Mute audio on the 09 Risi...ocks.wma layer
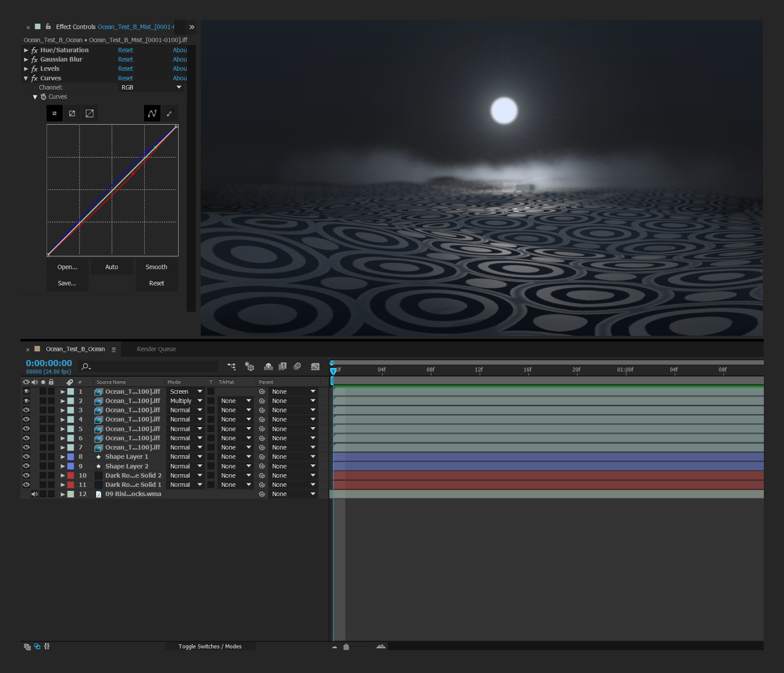Viewport: 784px width, 673px height. 34,494
